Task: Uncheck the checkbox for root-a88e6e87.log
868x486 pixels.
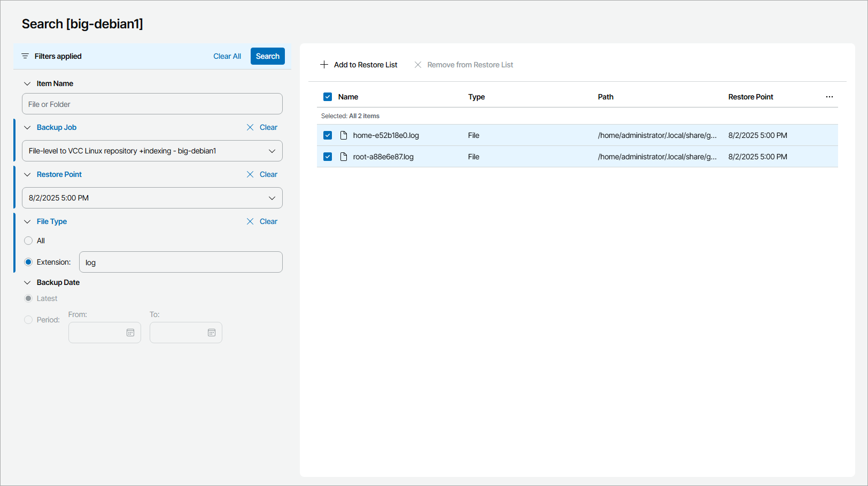Action: [328, 157]
